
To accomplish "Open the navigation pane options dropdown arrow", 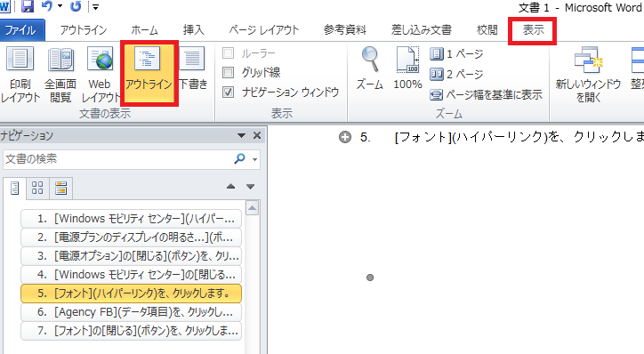I will 242,135.
